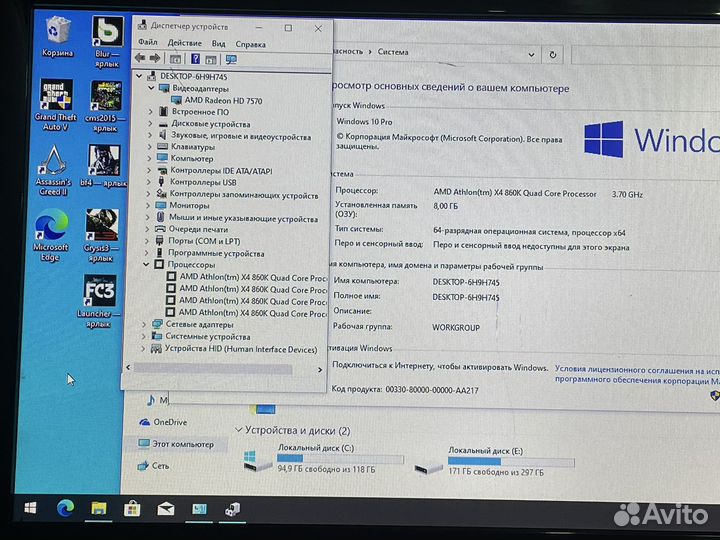Open the address bar dropdown in System window

pos(531,55)
